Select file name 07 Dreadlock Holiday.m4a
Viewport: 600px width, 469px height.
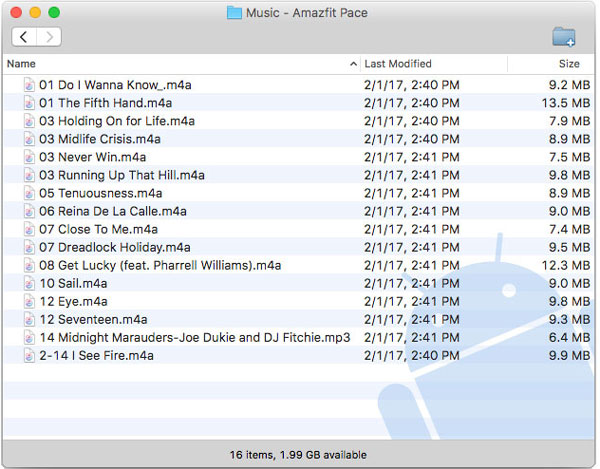(x=115, y=248)
